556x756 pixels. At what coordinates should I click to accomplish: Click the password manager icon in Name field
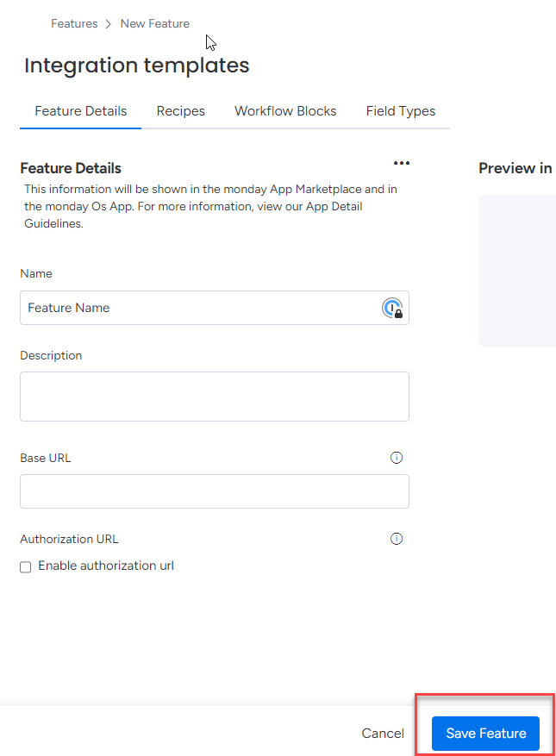click(392, 308)
